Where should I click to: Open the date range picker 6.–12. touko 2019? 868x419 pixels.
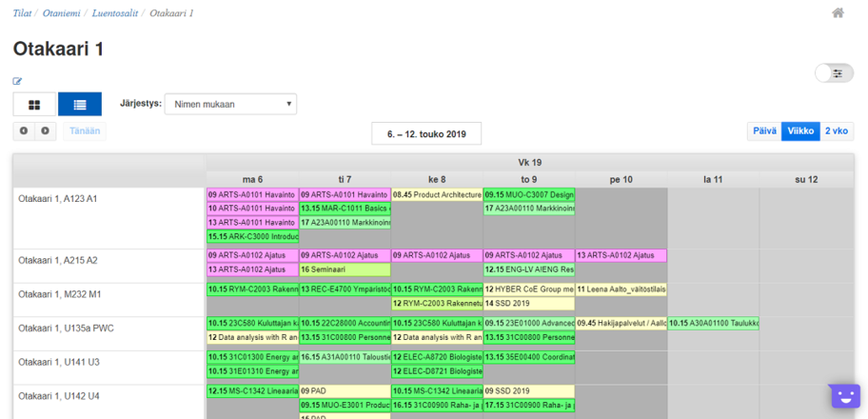click(425, 133)
